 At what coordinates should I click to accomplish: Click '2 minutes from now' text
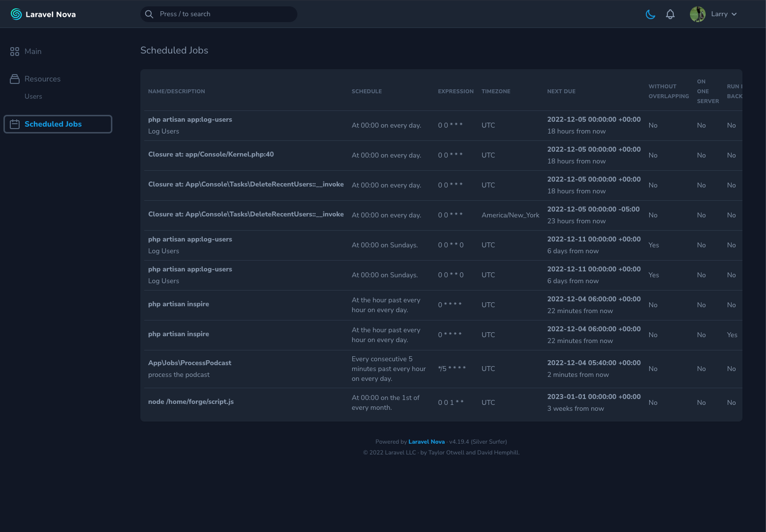pyautogui.click(x=578, y=375)
